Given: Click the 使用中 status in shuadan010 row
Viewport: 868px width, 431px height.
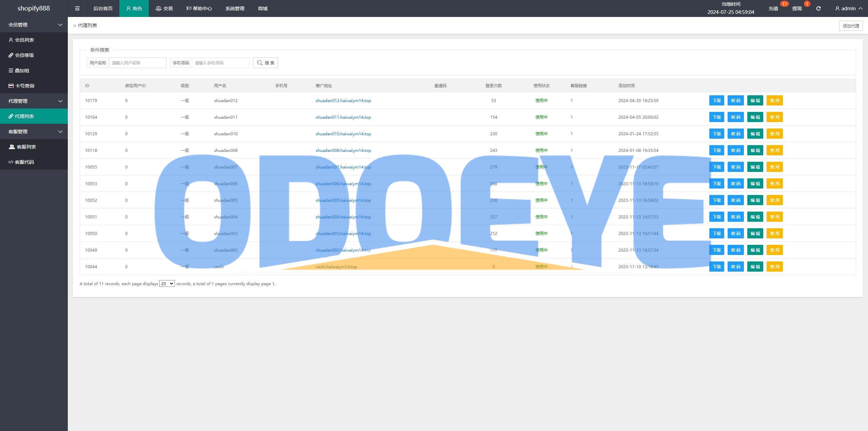Looking at the screenshot, I should coord(541,134).
